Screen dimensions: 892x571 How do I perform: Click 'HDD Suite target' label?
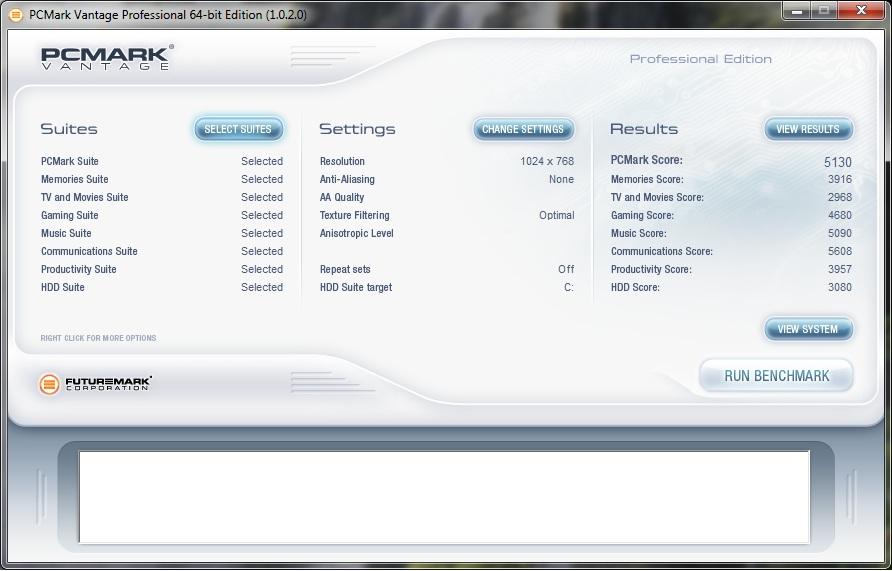(x=356, y=287)
